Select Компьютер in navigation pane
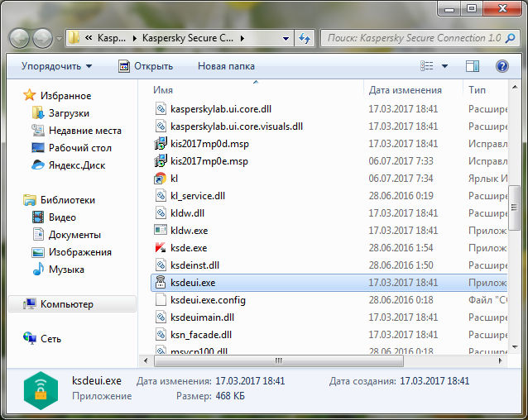528x420 pixels. [x=72, y=304]
